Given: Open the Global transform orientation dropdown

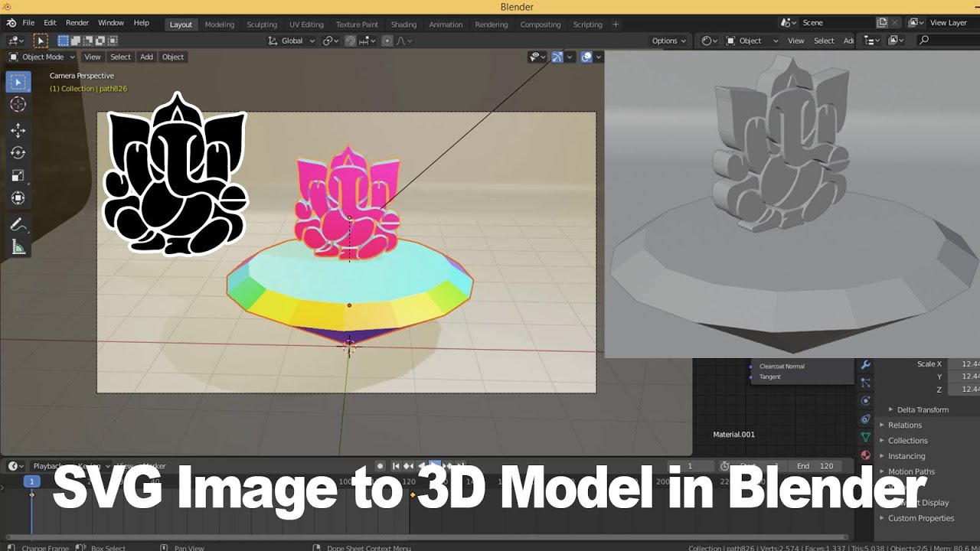Looking at the screenshot, I should pyautogui.click(x=291, y=41).
